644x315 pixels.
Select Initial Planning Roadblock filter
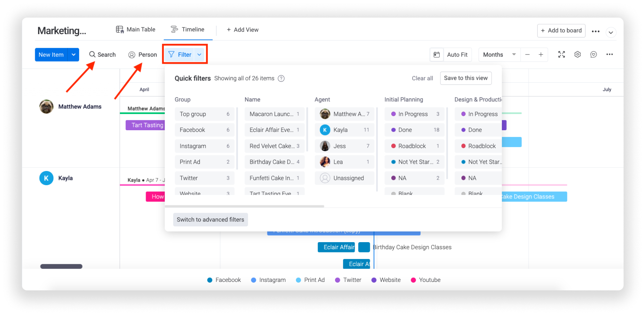414,146
